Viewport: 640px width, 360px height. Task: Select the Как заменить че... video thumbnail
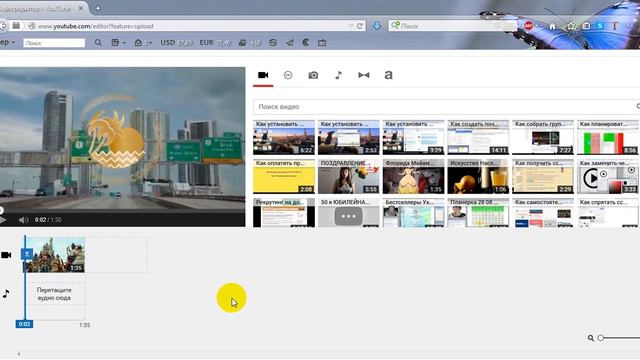pyautogui.click(x=608, y=176)
